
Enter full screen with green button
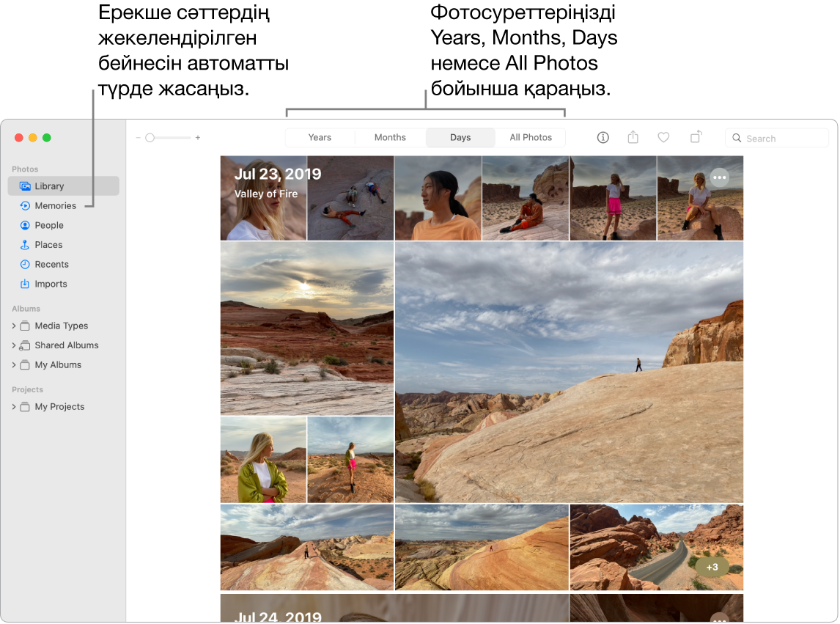[47, 138]
